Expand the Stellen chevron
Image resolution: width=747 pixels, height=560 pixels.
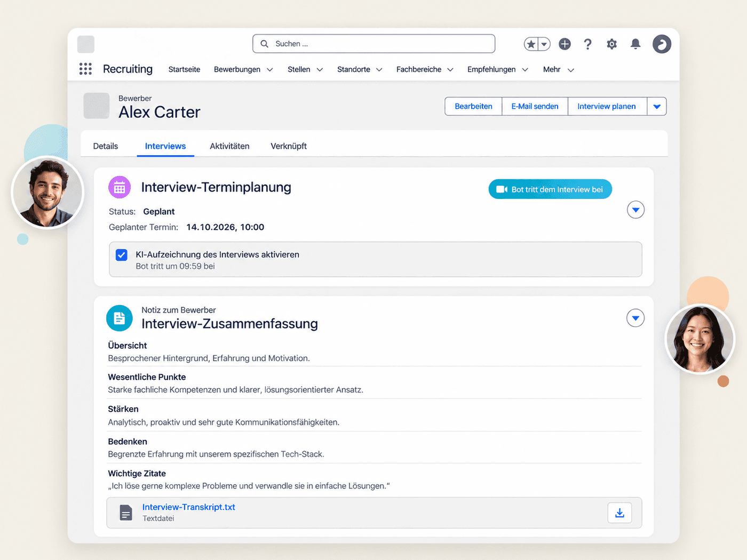[x=320, y=70]
